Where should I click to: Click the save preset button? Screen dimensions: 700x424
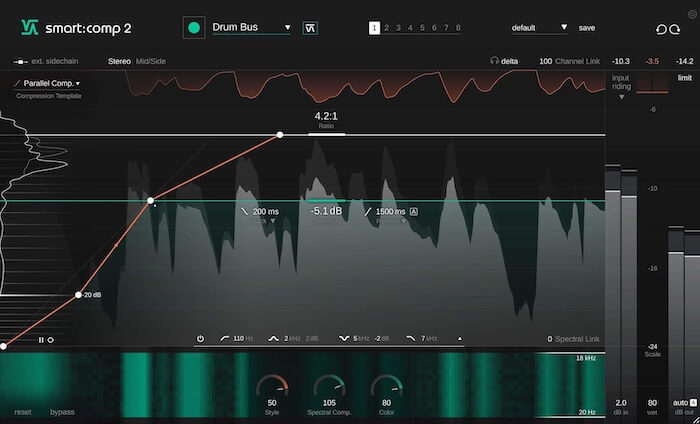tap(587, 28)
